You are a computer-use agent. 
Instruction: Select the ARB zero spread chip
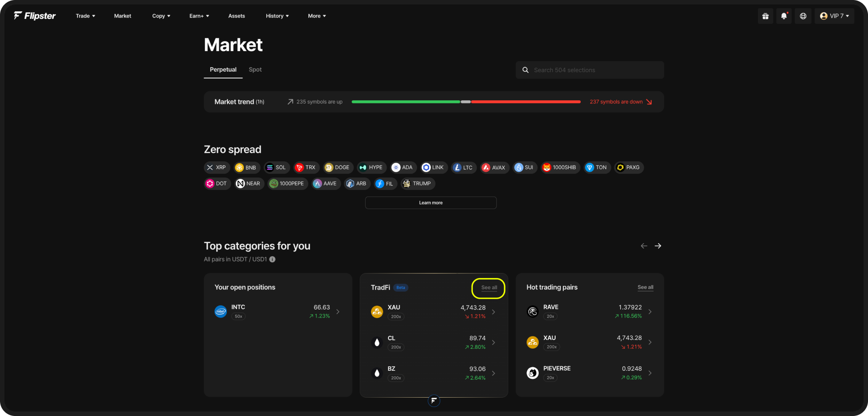pyautogui.click(x=357, y=184)
